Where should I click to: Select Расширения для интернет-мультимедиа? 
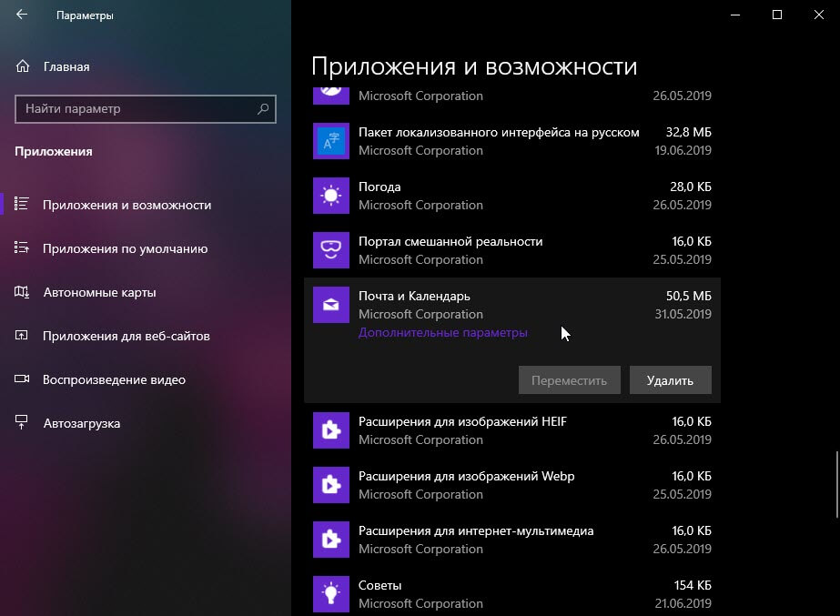[x=476, y=530]
